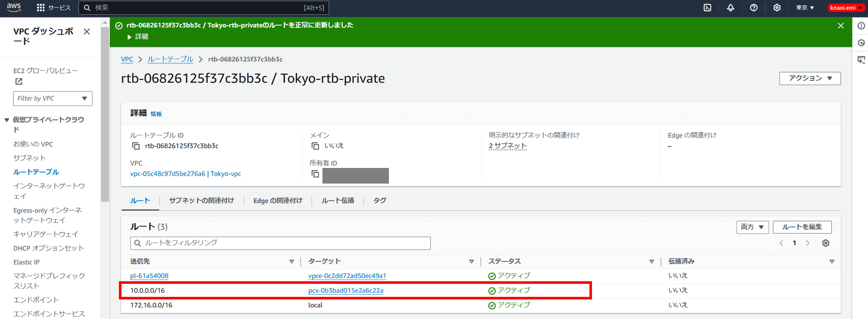Open the settings gear in top bar
This screenshot has height=319, width=868.
pos(777,8)
